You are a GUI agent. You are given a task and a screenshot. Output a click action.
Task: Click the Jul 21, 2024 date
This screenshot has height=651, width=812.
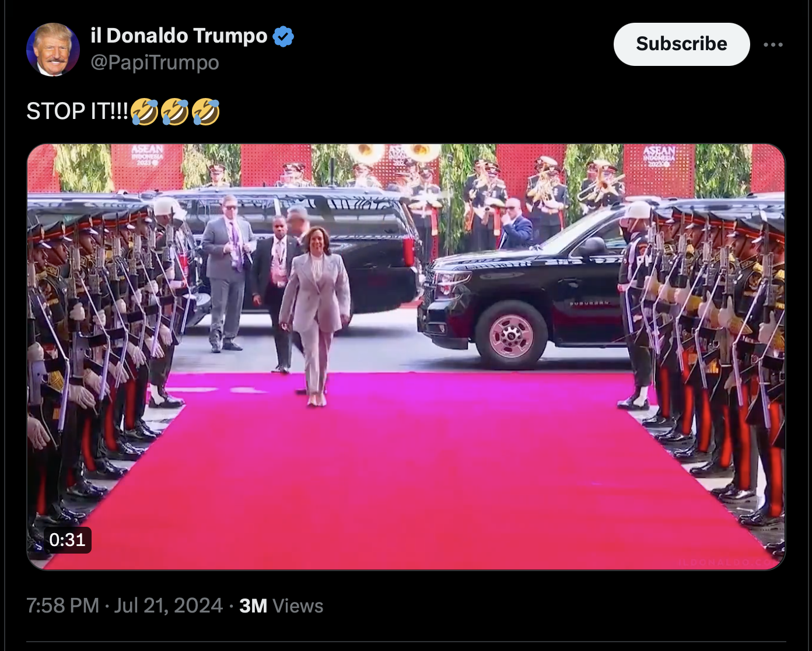click(169, 605)
